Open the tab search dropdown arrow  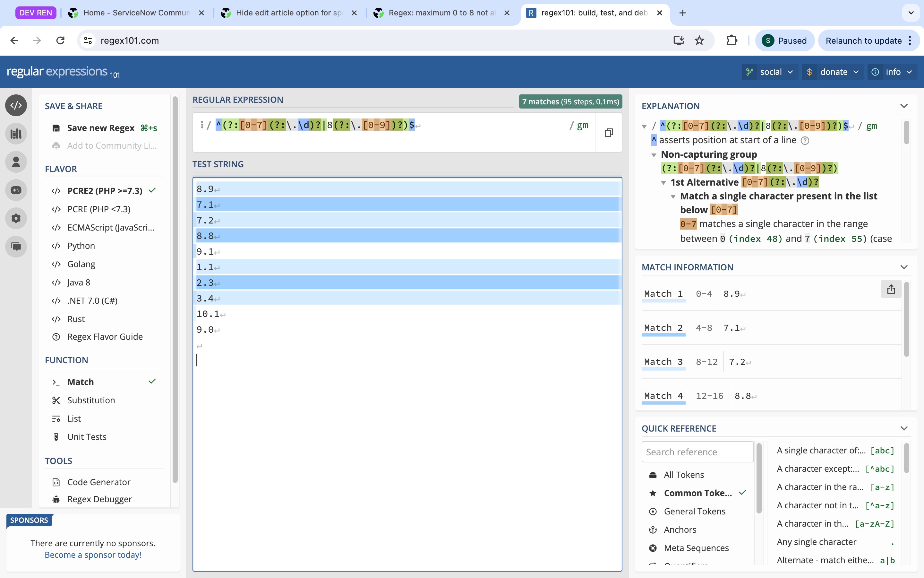911,13
